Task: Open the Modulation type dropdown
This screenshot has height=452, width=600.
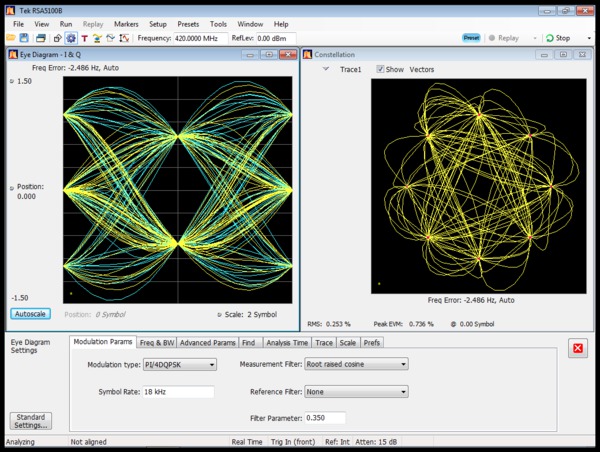Action: [181, 365]
